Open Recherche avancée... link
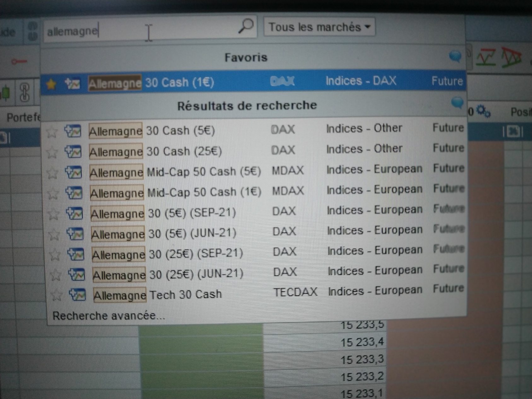The width and height of the screenshot is (532, 399). tap(109, 316)
